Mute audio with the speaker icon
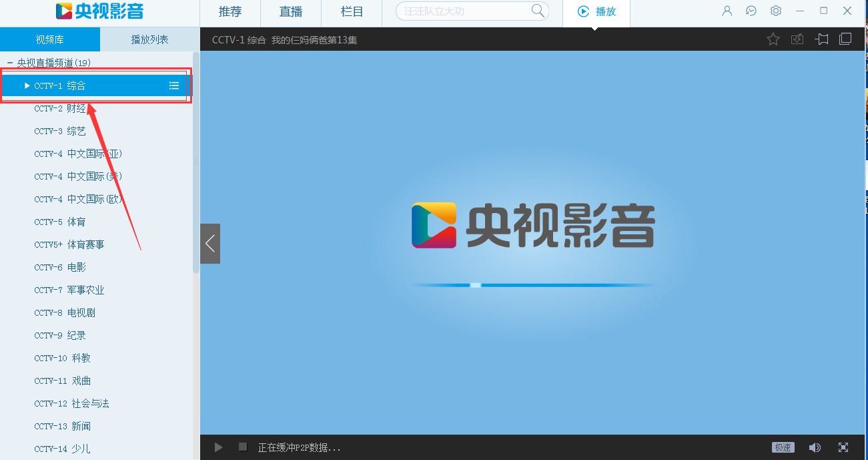 tap(815, 447)
